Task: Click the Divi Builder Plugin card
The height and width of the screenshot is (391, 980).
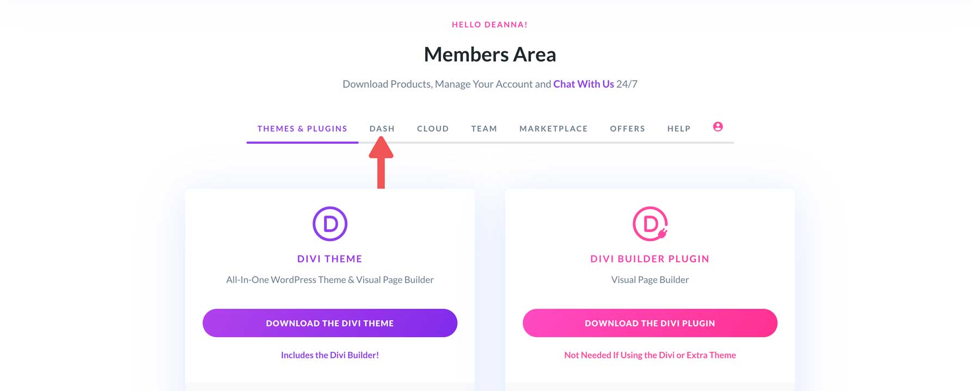Action: coord(650,259)
